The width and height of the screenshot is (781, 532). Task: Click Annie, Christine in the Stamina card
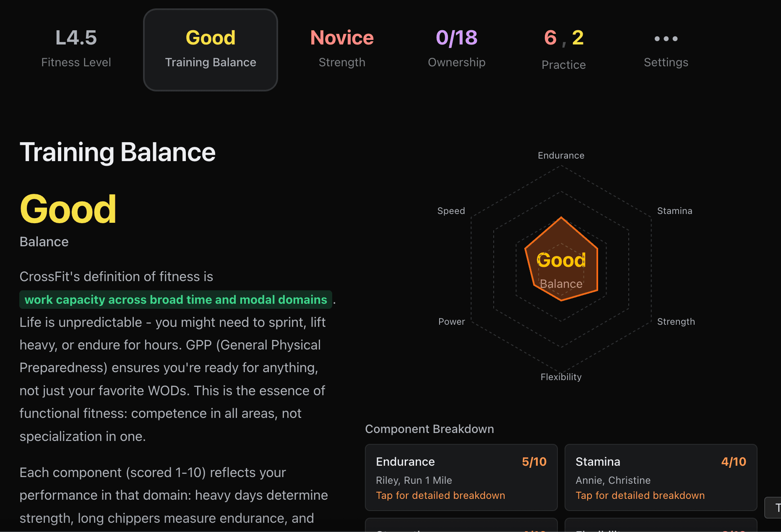(613, 480)
